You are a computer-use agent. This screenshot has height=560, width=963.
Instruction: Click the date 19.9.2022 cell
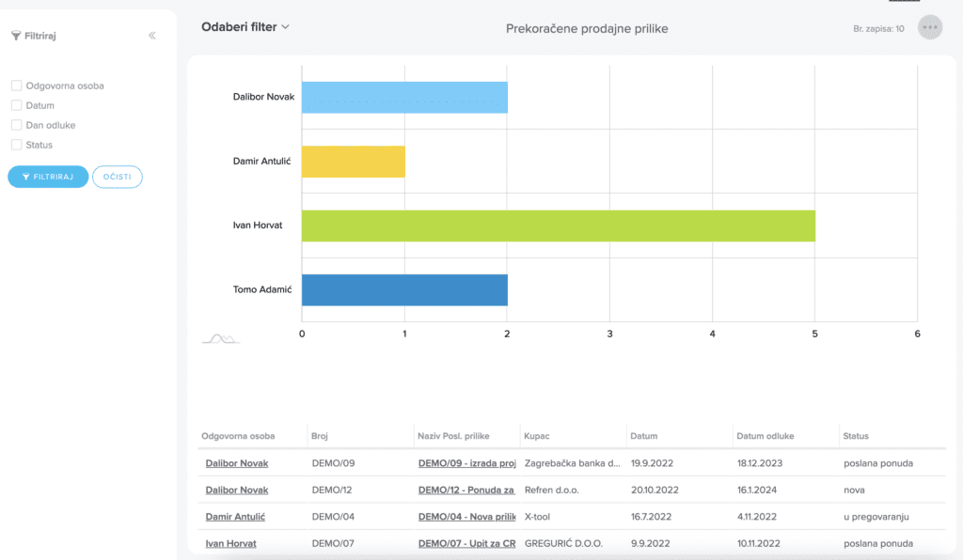coord(653,463)
